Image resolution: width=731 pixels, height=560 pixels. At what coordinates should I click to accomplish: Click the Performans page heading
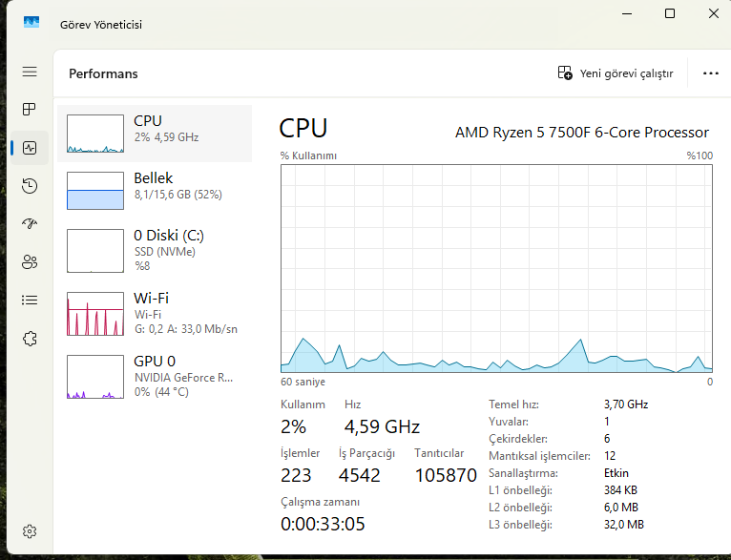click(103, 73)
